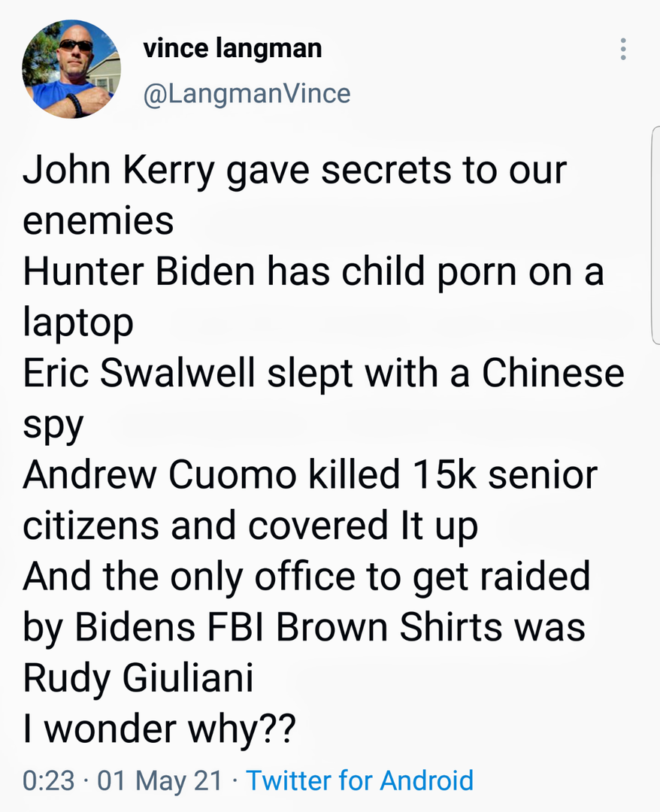Tap the word "laptop" in the tweet
The width and height of the screenshot is (660, 812).
[78, 323]
